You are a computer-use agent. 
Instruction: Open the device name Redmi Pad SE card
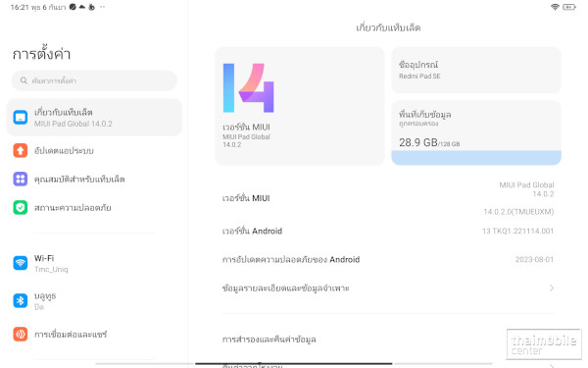tap(476, 70)
